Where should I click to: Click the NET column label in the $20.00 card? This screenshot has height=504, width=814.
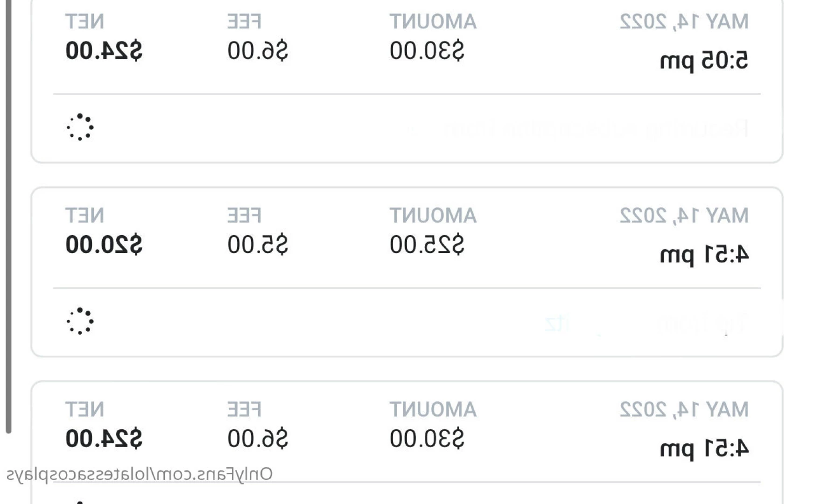pyautogui.click(x=84, y=216)
